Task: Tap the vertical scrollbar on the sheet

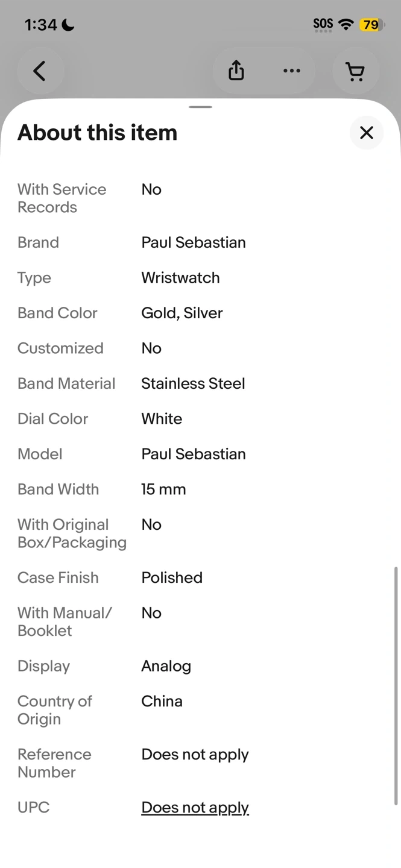Action: [396, 685]
